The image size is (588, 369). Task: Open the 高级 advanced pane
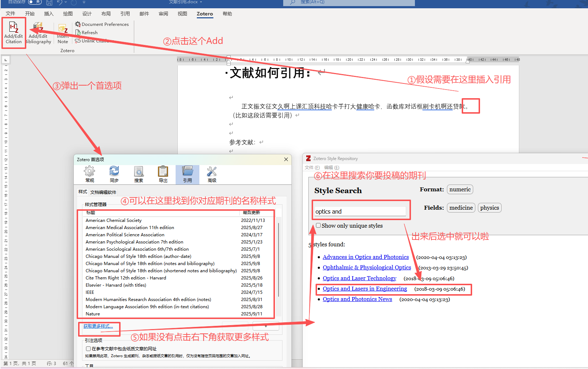pyautogui.click(x=212, y=175)
